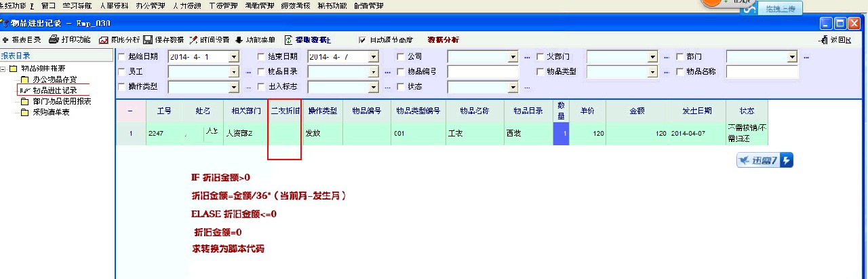
Task: Tick the 物品名称 filter checkbox
Action: pos(680,71)
